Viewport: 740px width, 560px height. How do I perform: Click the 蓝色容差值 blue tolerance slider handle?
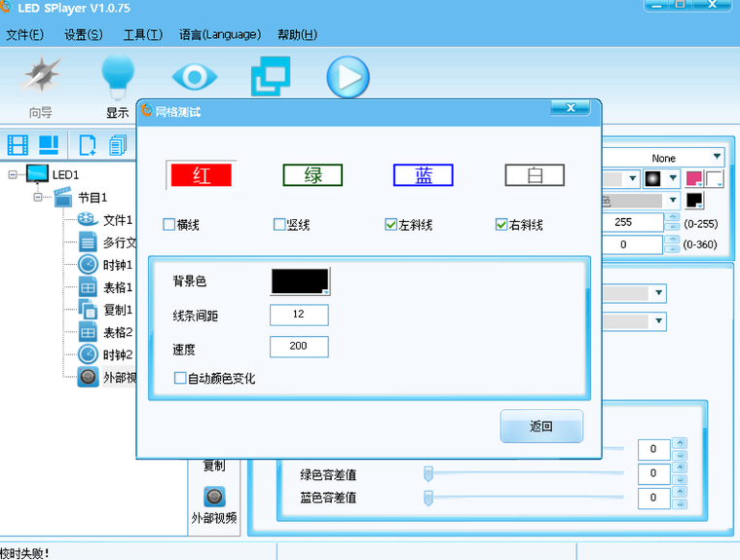tap(428, 498)
